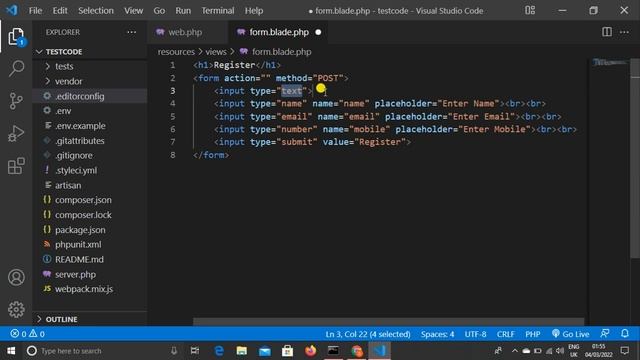This screenshot has height=360, width=640.
Task: Open the Selection menu
Action: pos(96,11)
